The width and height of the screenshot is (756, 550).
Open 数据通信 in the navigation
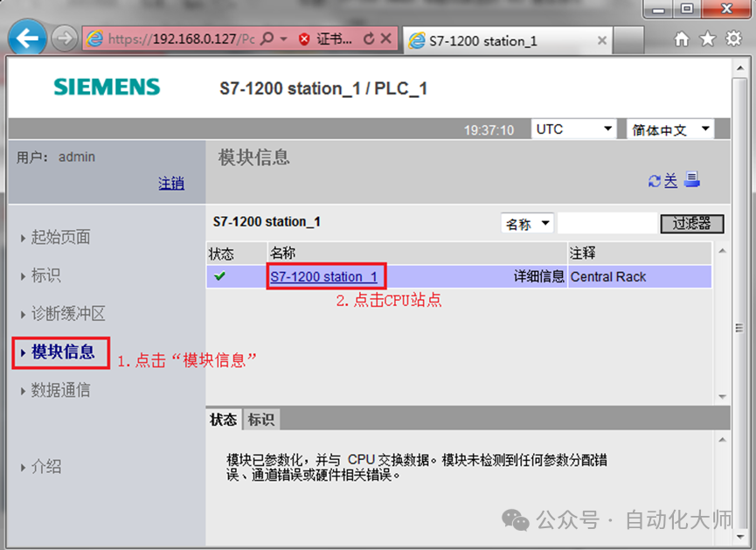(x=60, y=390)
